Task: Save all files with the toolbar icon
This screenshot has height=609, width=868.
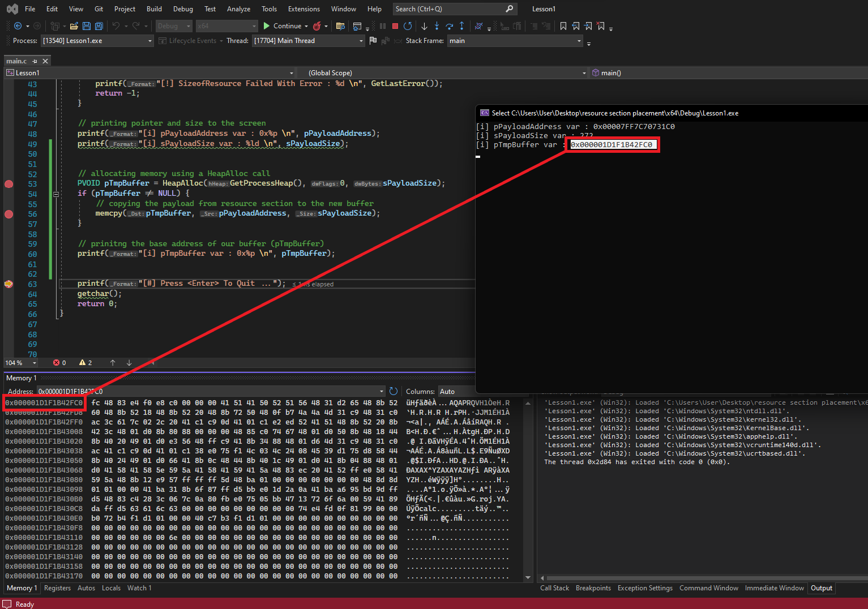Action: [99, 26]
